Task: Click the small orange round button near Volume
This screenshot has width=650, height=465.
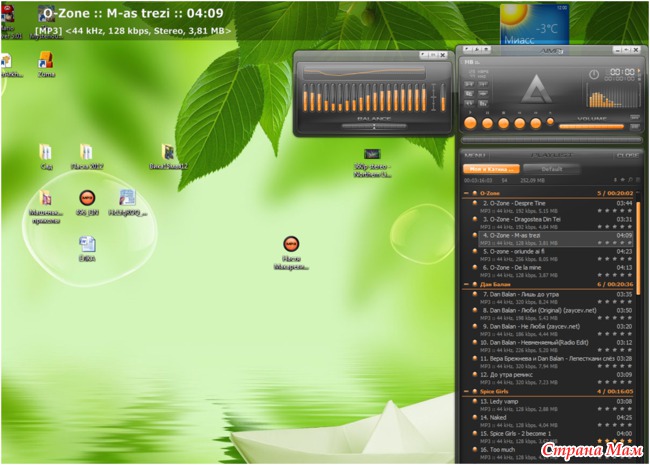Action: (550, 122)
